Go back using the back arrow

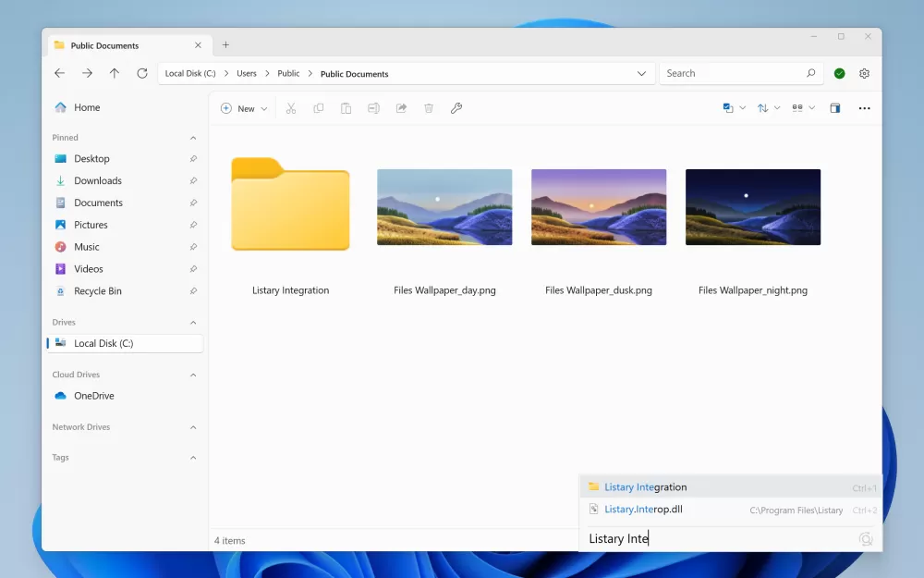click(x=59, y=73)
